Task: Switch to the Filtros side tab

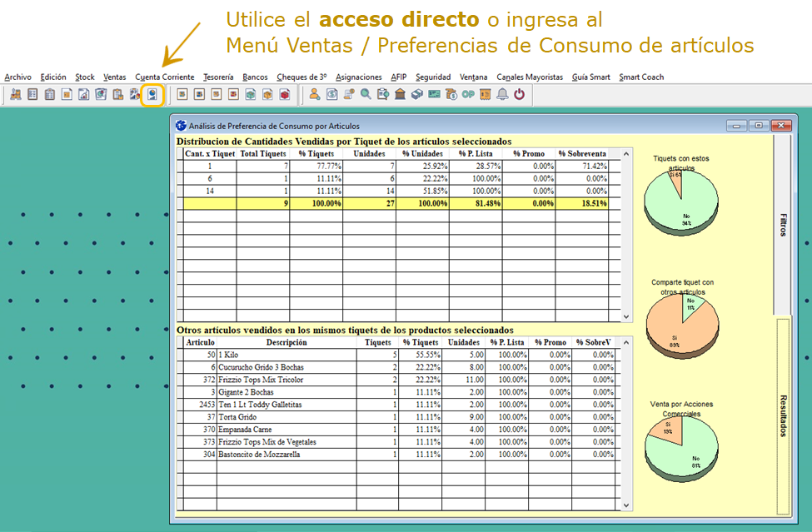Action: point(783,225)
